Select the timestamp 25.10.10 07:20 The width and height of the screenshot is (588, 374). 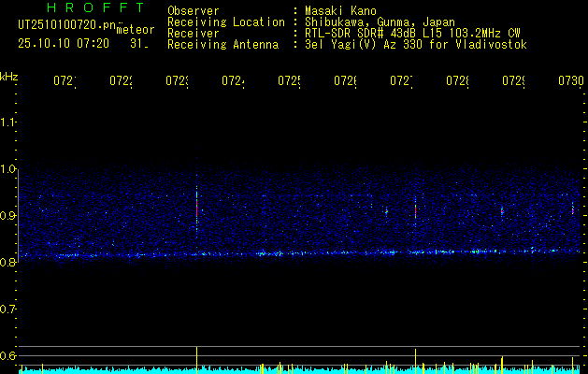tap(64, 44)
